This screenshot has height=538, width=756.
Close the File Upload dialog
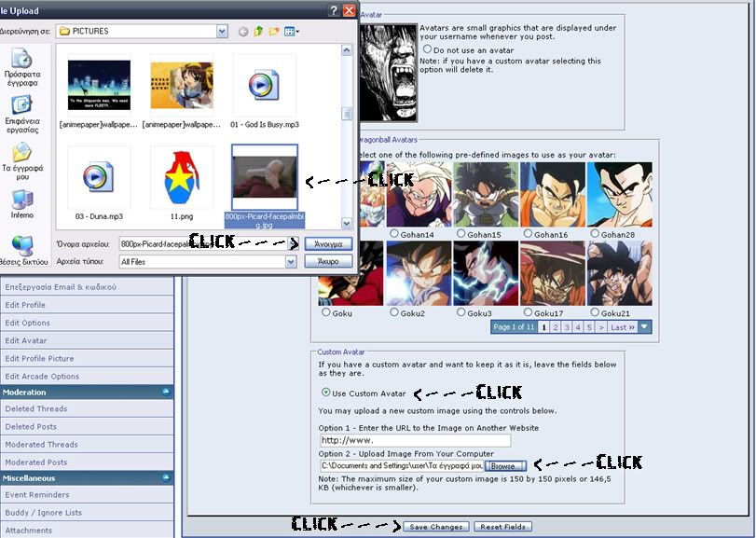(x=349, y=10)
